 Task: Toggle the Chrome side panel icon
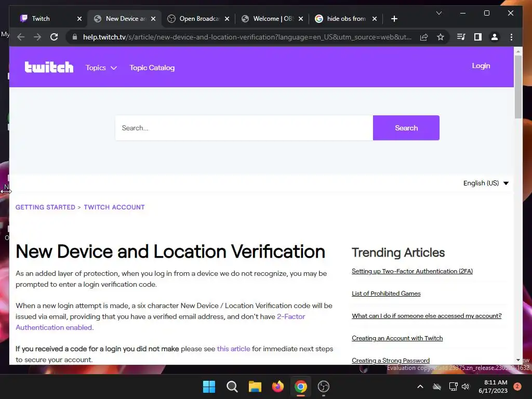[x=478, y=37]
